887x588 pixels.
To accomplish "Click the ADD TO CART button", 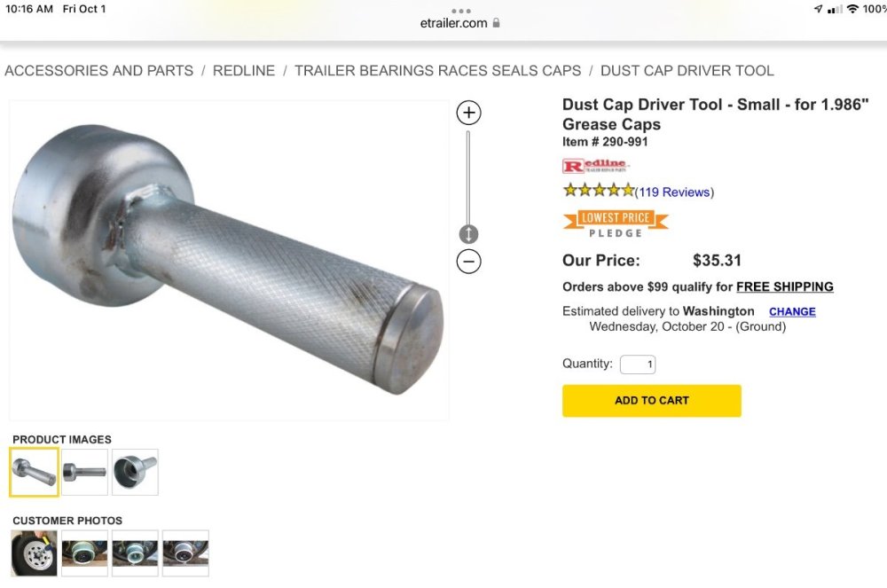I will [652, 401].
